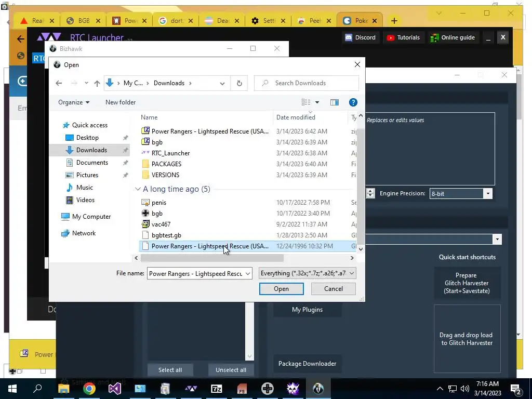Click Unselect all button
Image resolution: width=532 pixels, height=399 pixels.
[231, 370]
